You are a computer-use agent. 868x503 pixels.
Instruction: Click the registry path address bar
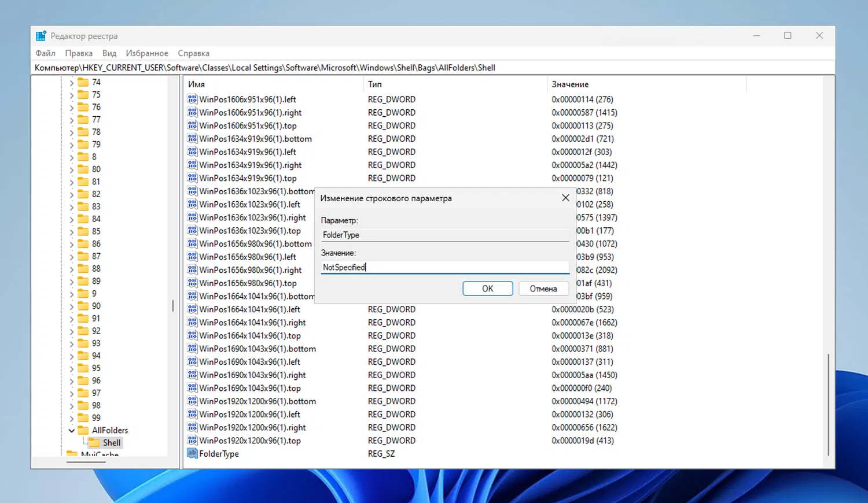click(433, 68)
